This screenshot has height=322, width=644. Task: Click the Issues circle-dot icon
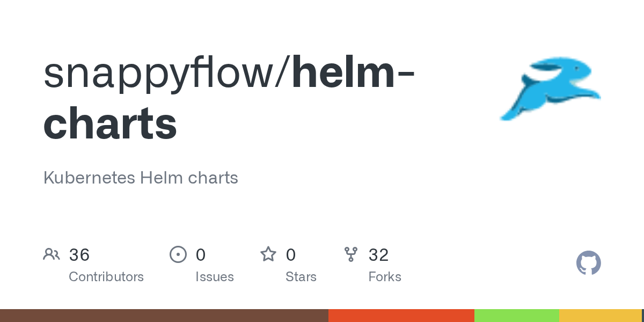178,254
